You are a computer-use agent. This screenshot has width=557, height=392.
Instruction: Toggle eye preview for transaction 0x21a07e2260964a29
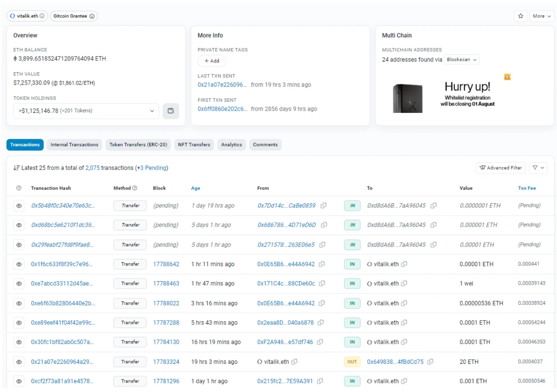pyautogui.click(x=19, y=362)
